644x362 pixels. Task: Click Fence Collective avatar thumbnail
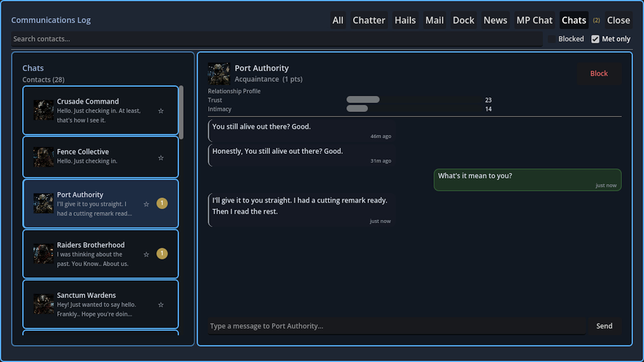click(44, 157)
